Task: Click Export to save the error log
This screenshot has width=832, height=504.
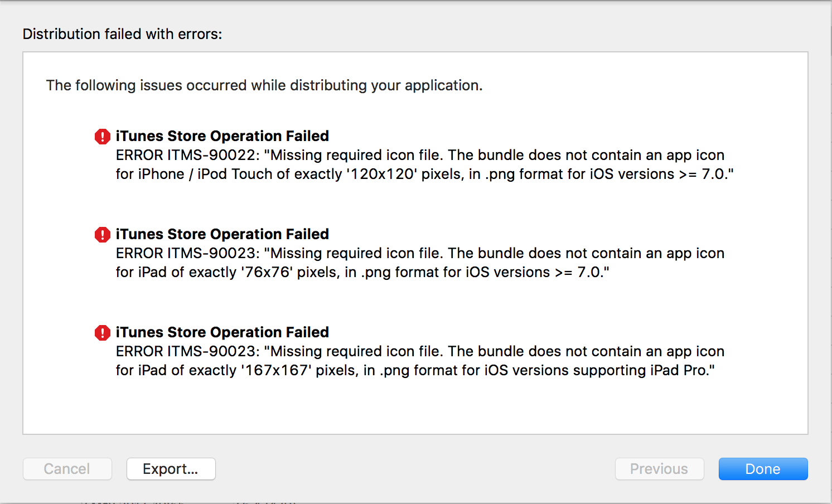Action: (171, 469)
